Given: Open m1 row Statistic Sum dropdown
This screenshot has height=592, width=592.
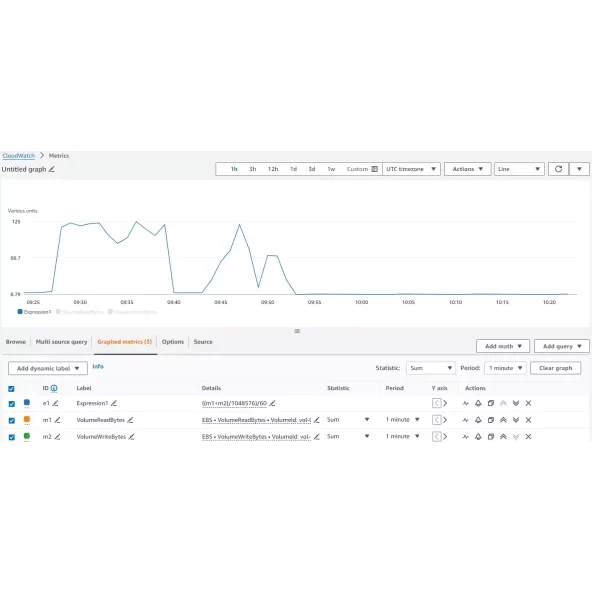Looking at the screenshot, I should [348, 419].
